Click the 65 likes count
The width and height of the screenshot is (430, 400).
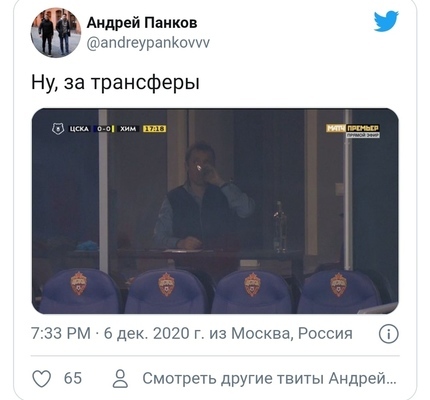coord(73,378)
